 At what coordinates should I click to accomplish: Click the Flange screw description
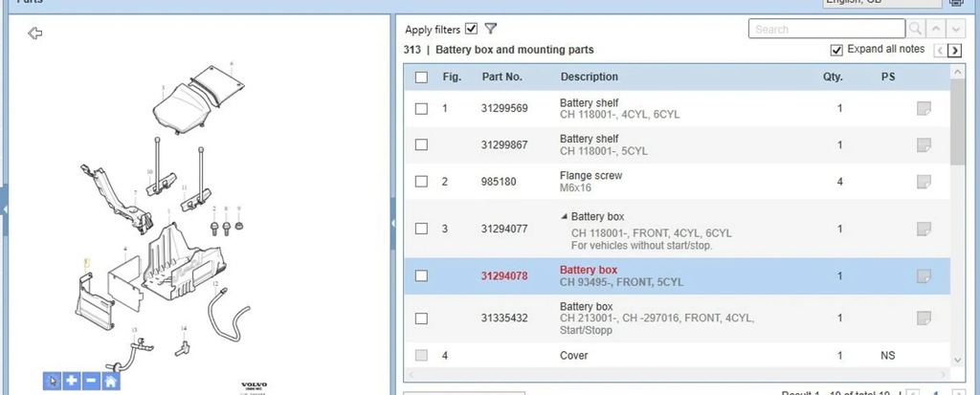tap(590, 176)
